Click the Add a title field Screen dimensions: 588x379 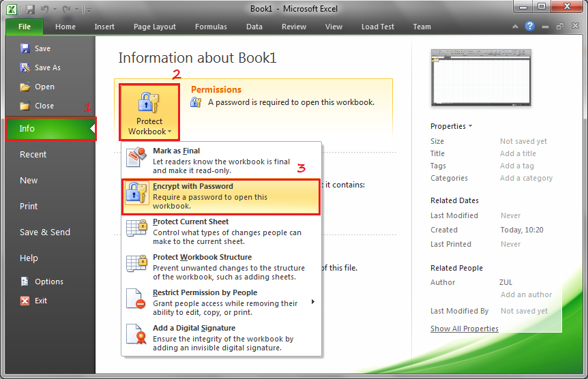[x=518, y=153]
